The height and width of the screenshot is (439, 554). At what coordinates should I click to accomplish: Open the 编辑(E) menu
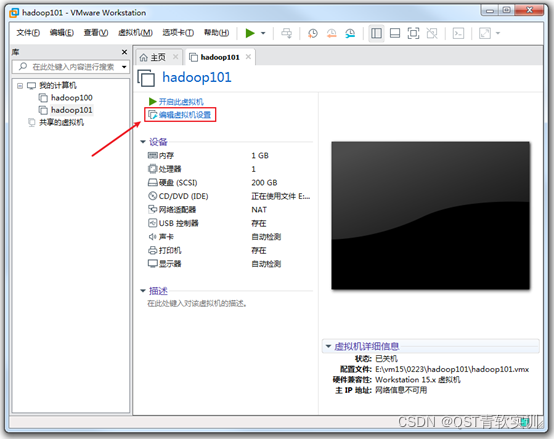click(x=61, y=33)
